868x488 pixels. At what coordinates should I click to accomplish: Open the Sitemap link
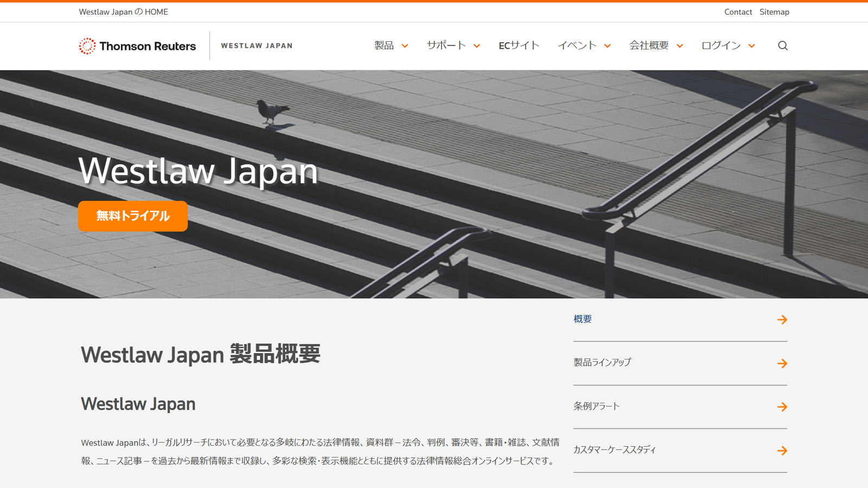pos(774,12)
